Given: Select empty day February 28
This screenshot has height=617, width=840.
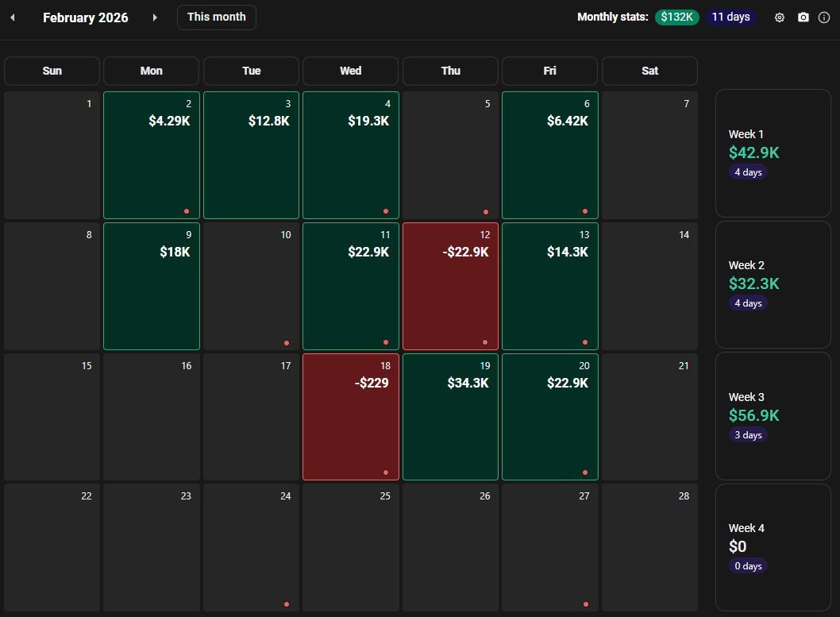Looking at the screenshot, I should pyautogui.click(x=649, y=547).
